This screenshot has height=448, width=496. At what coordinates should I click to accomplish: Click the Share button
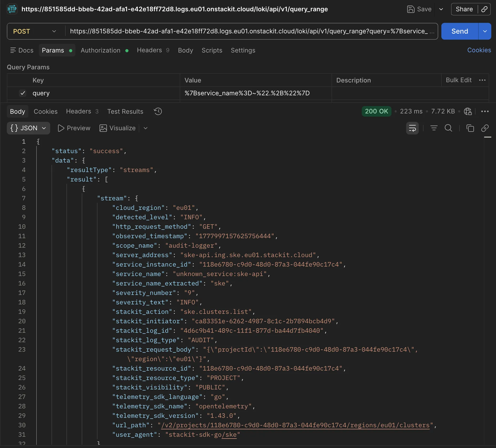(464, 9)
